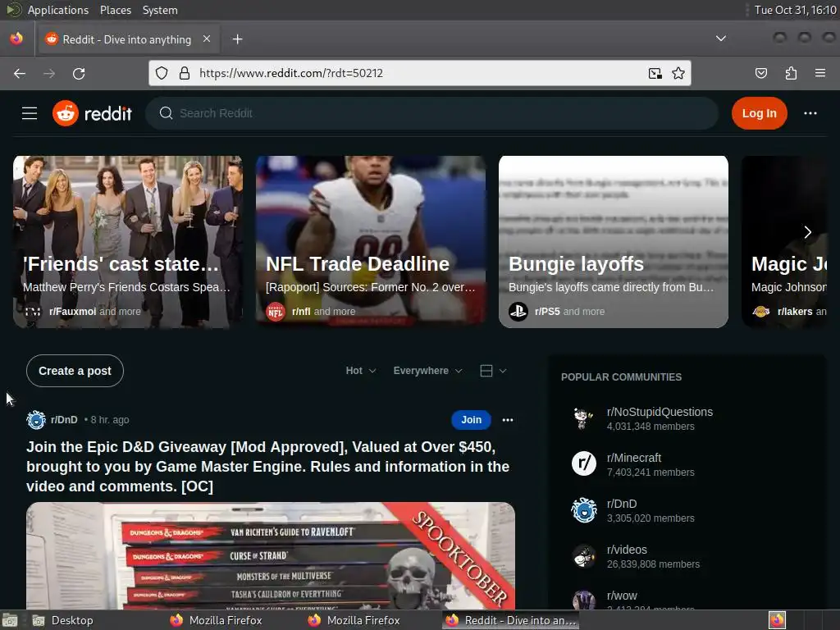This screenshot has height=630, width=840.
Task: Join the r/DnD community
Action: point(471,419)
